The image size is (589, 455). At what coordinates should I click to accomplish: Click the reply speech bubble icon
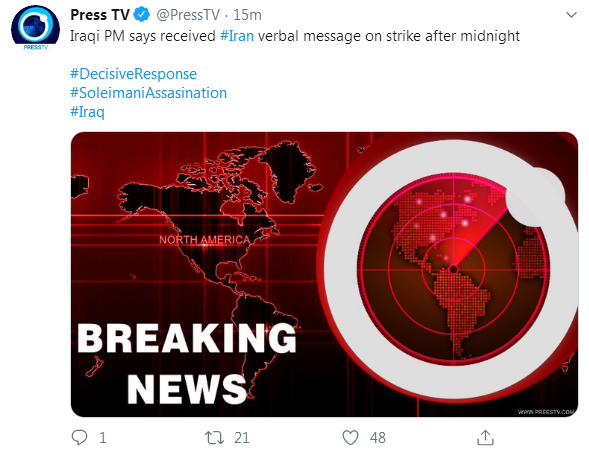[79, 437]
